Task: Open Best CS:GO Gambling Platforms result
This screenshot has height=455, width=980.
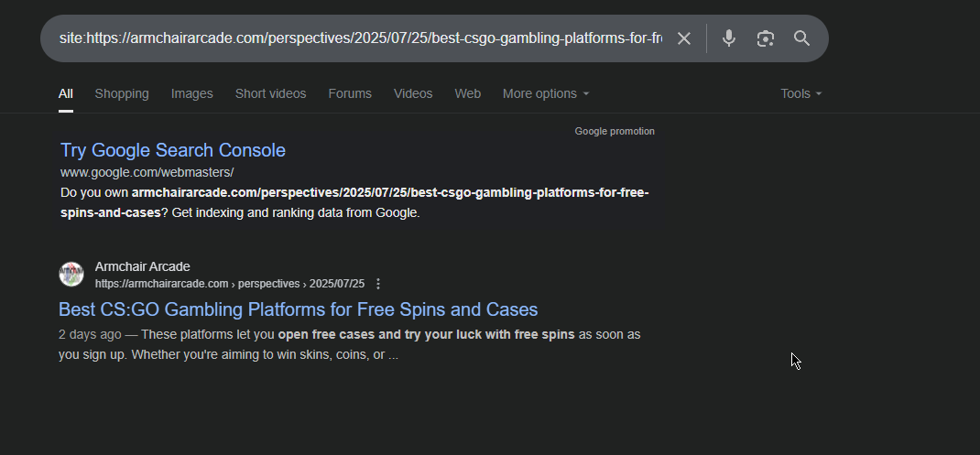Action: coord(299,309)
